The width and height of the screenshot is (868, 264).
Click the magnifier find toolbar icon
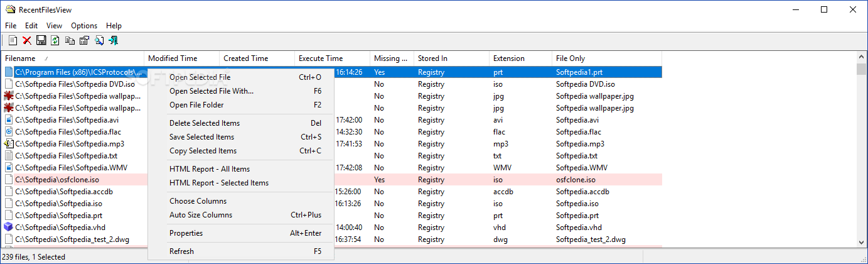99,40
